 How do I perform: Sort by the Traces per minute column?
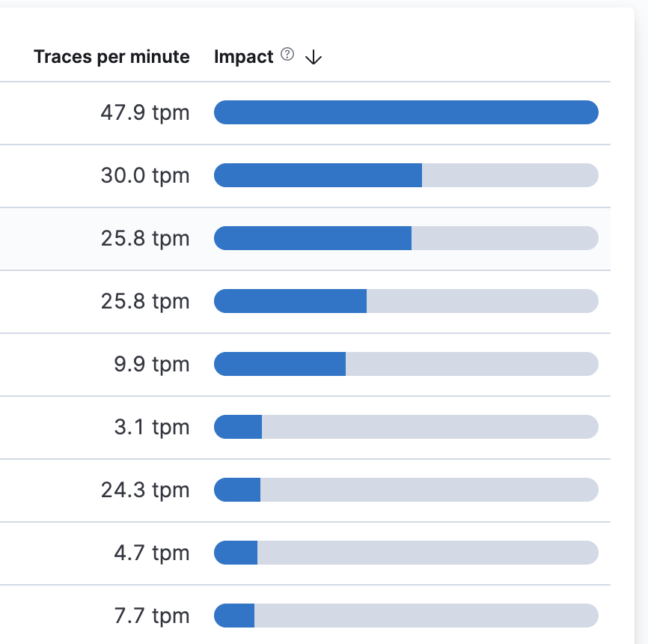click(x=111, y=56)
